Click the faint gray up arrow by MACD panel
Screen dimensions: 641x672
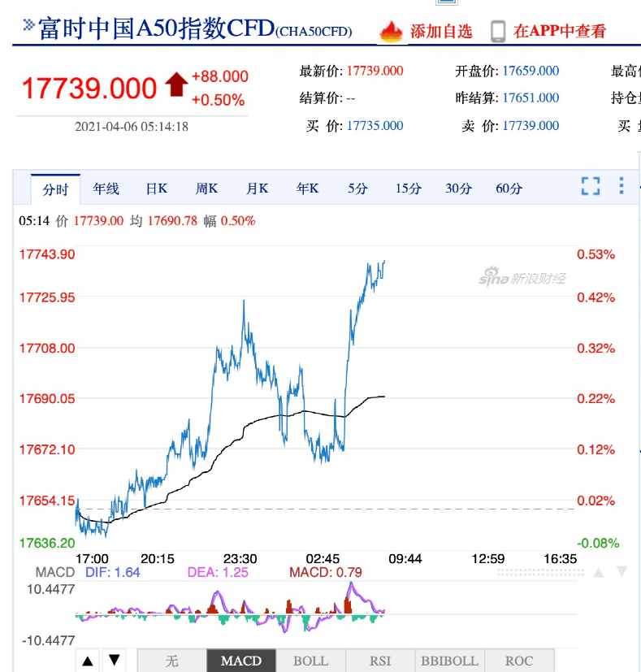point(599,572)
